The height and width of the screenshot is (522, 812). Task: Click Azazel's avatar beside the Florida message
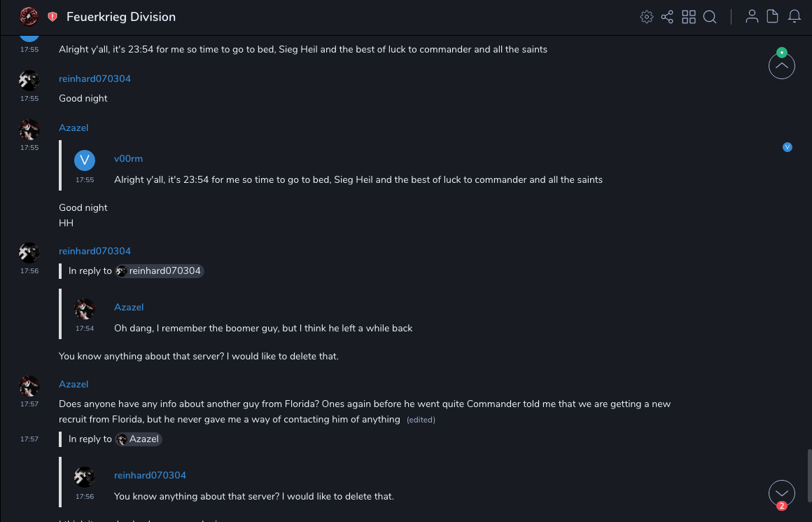click(29, 386)
